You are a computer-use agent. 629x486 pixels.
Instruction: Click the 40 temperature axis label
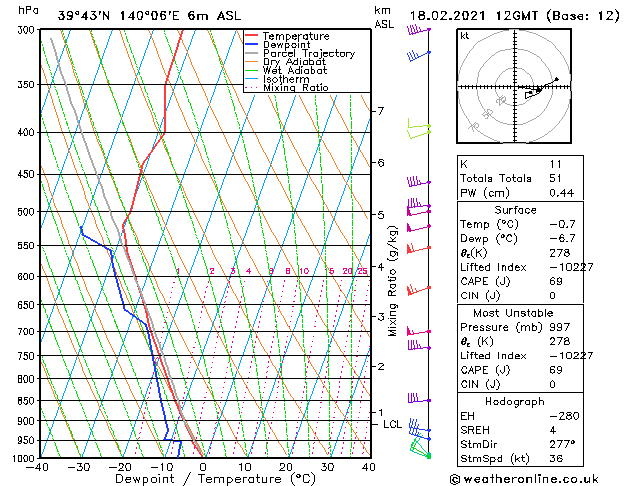tap(368, 467)
